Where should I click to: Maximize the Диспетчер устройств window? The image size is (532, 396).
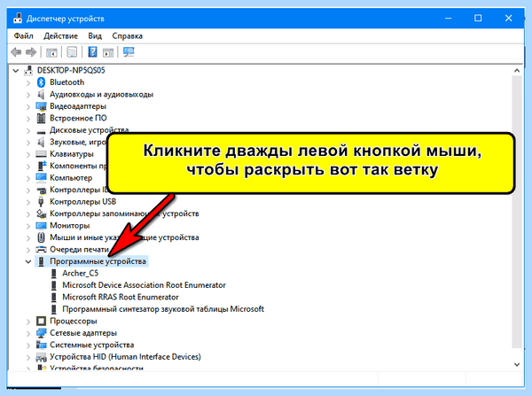[478, 19]
